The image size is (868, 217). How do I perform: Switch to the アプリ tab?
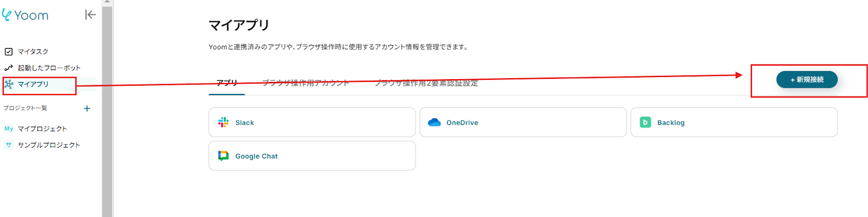coord(227,83)
